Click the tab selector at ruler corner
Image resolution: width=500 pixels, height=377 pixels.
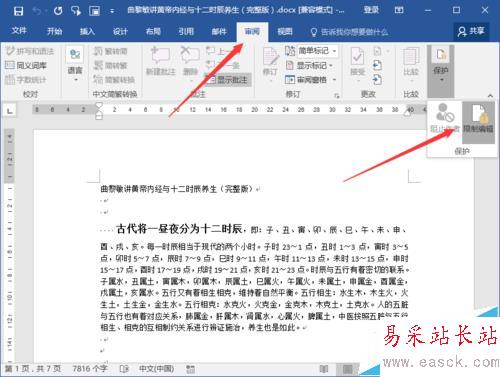(x=10, y=110)
